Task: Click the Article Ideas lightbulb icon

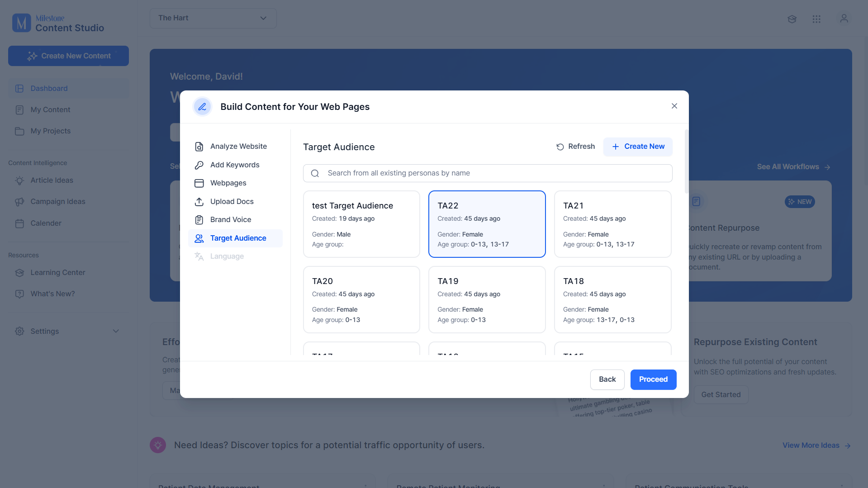Action: 19,180
